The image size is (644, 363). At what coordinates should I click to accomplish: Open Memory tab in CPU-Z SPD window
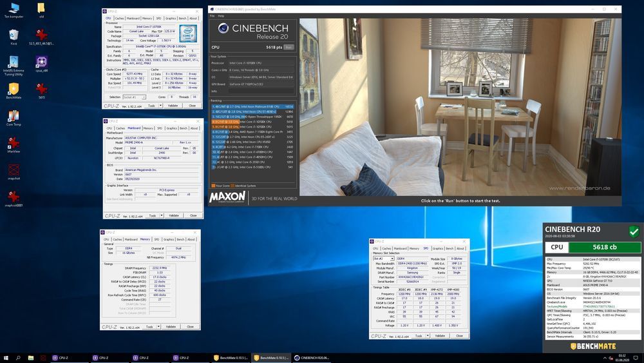pos(414,248)
